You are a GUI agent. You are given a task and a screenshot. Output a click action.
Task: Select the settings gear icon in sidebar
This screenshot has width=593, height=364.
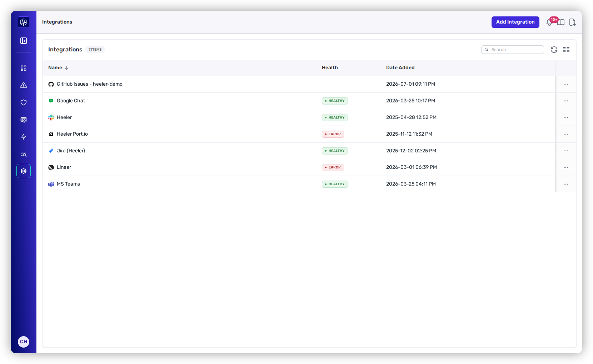(x=24, y=171)
